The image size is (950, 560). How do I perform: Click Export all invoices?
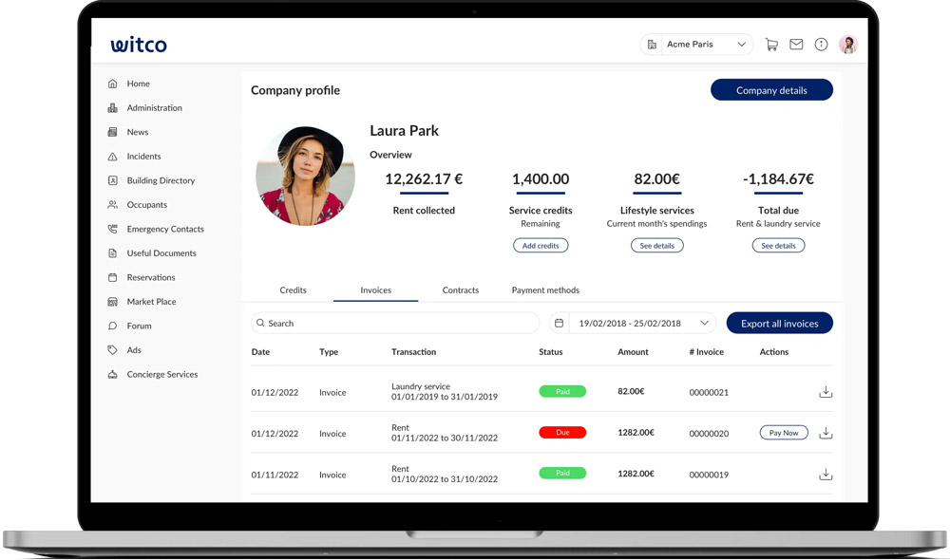[x=779, y=324]
